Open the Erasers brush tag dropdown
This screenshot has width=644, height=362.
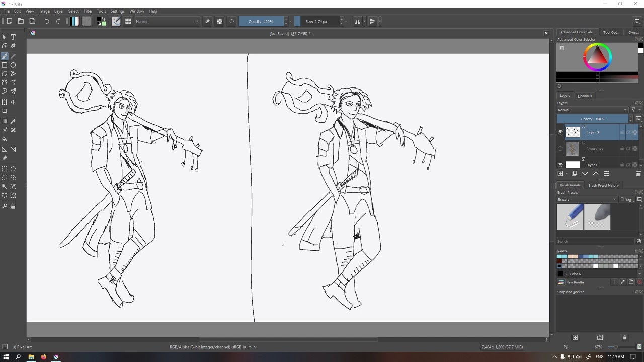click(x=587, y=199)
